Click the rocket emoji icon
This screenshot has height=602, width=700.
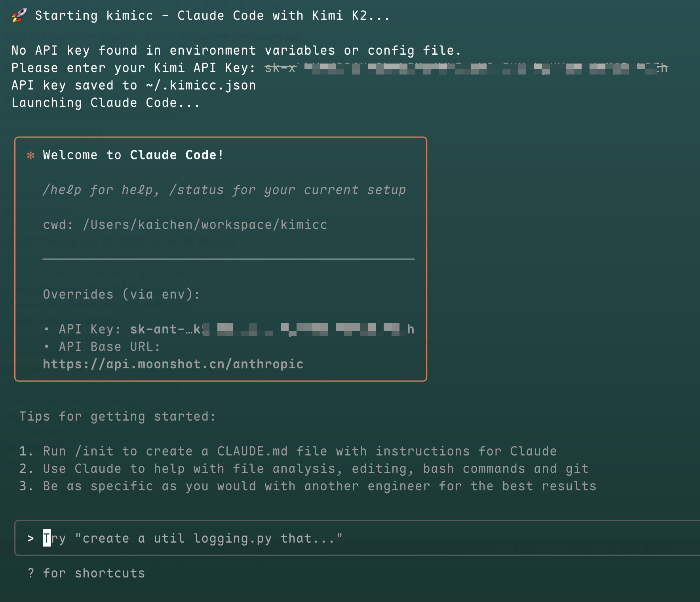coord(19,15)
